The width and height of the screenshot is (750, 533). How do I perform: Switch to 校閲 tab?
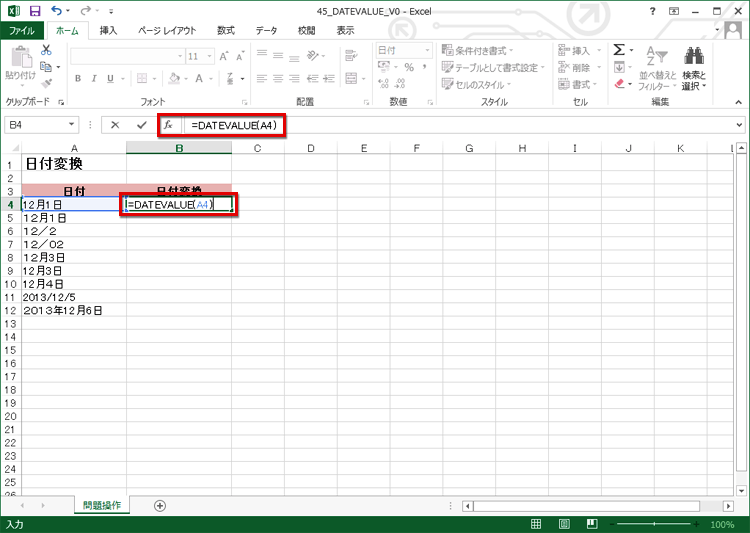307,31
